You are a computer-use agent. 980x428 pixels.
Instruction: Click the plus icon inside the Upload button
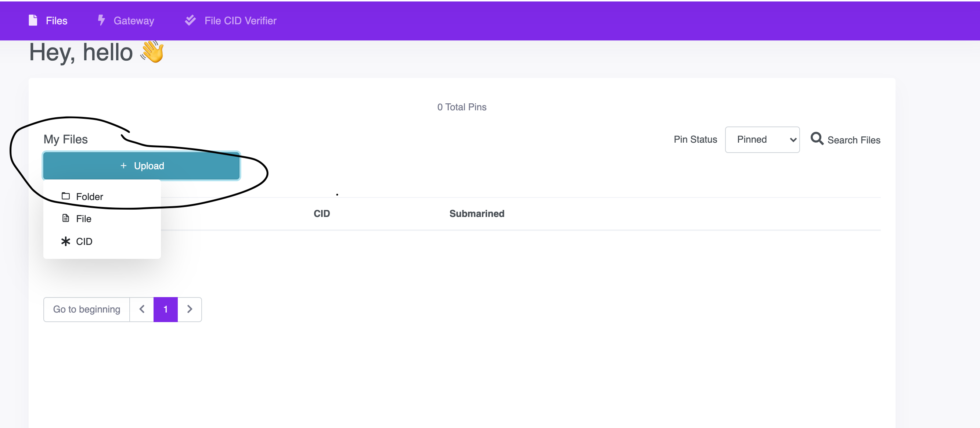[123, 165]
